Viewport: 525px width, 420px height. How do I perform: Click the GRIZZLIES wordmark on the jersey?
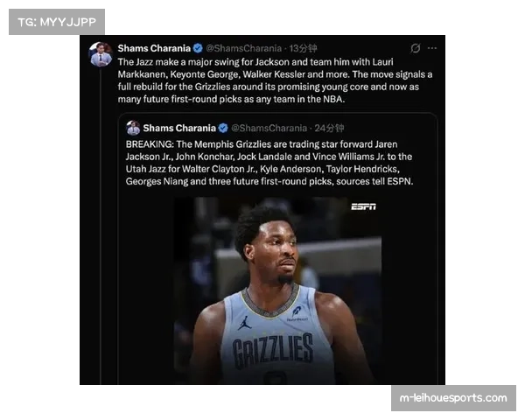click(x=272, y=351)
